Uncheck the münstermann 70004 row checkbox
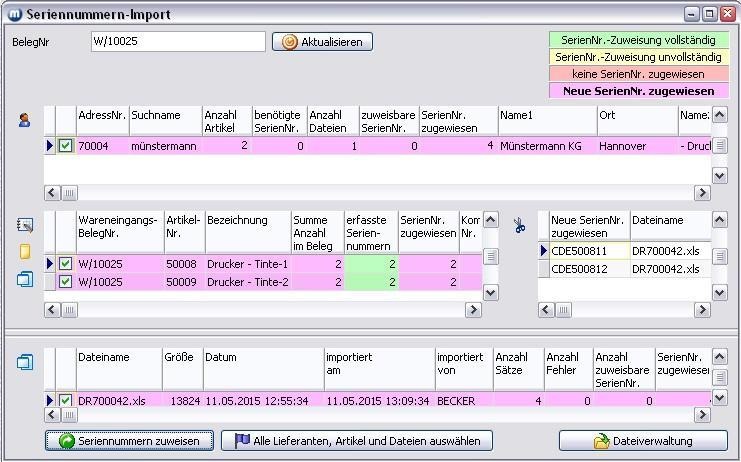Screen dimensions: 741x462 pyautogui.click(x=66, y=146)
